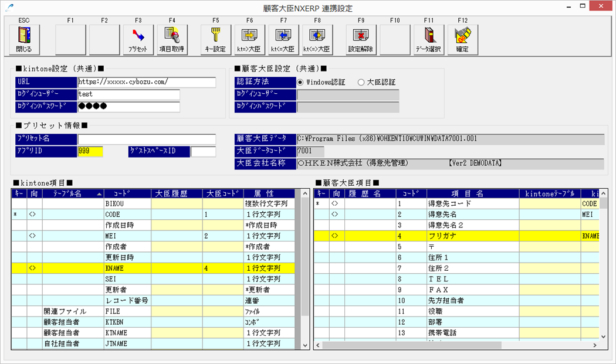The height and width of the screenshot is (364, 616).
Task: Select 大臣認証 radio button
Action: [361, 82]
